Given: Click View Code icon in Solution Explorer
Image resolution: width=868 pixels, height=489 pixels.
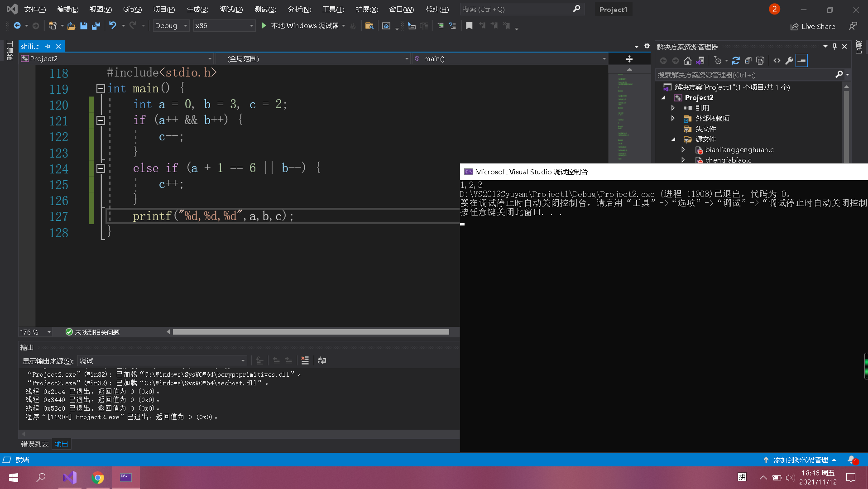Looking at the screenshot, I should click(x=777, y=61).
